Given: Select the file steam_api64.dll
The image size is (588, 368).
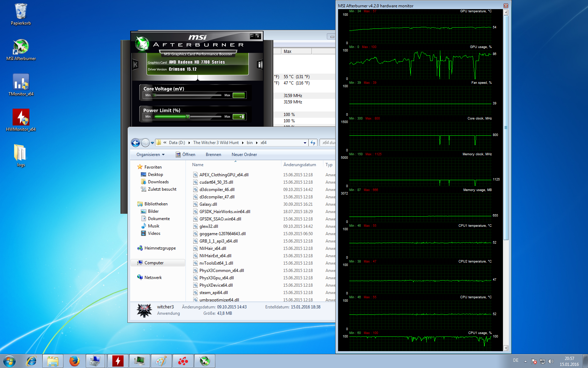Looking at the screenshot, I should (210, 293).
